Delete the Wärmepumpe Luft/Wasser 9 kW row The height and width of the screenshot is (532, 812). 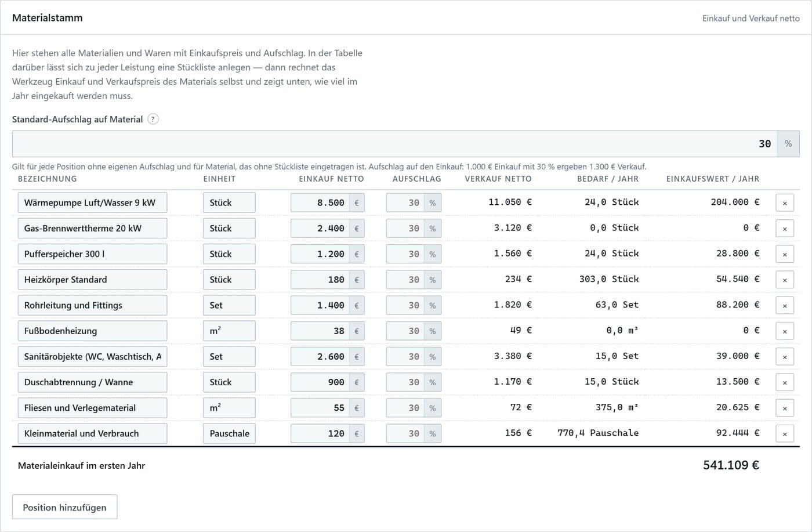[x=785, y=203]
